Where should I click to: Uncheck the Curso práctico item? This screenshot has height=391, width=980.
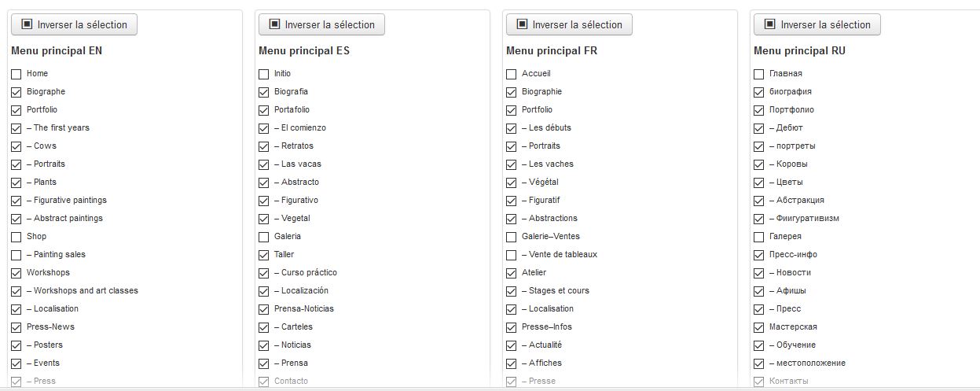264,273
